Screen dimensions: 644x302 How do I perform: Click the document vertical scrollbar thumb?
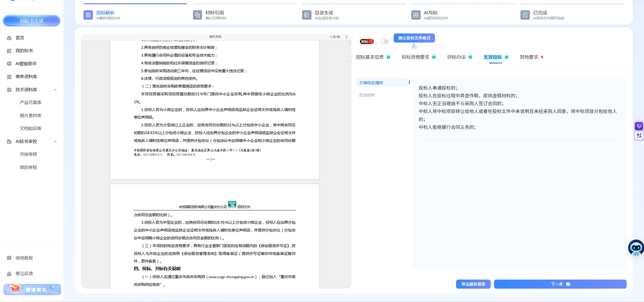pos(349,61)
